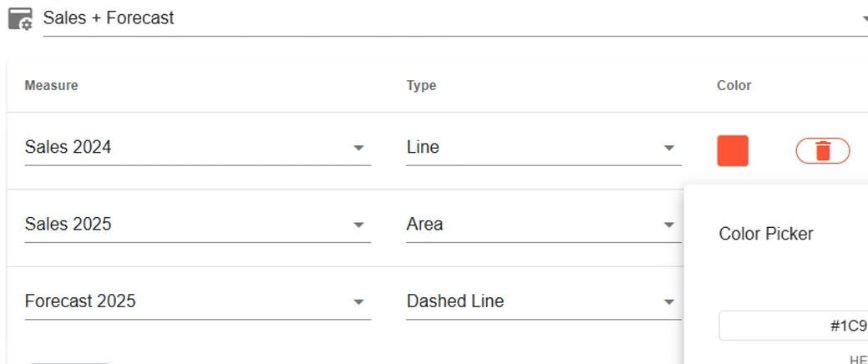Image resolution: width=868 pixels, height=364 pixels.
Task: Click the Color column header
Action: (733, 85)
